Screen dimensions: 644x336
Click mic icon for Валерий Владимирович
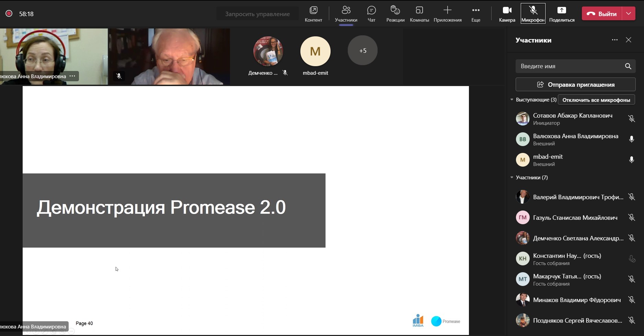click(x=631, y=197)
